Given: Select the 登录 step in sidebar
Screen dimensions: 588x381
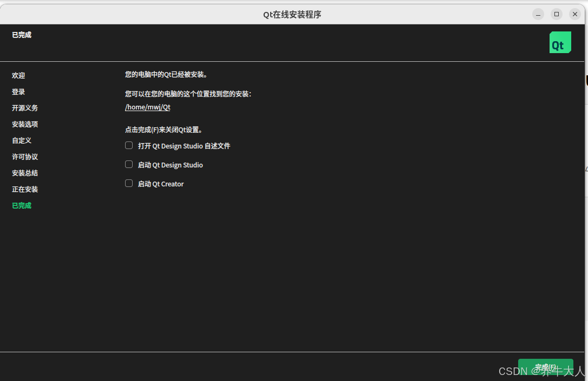Looking at the screenshot, I should click(x=18, y=92).
